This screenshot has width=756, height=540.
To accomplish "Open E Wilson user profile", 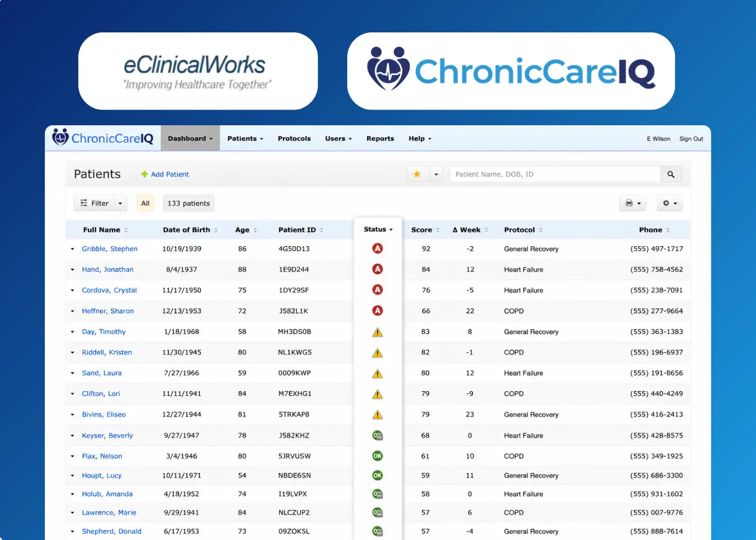I will pyautogui.click(x=658, y=139).
